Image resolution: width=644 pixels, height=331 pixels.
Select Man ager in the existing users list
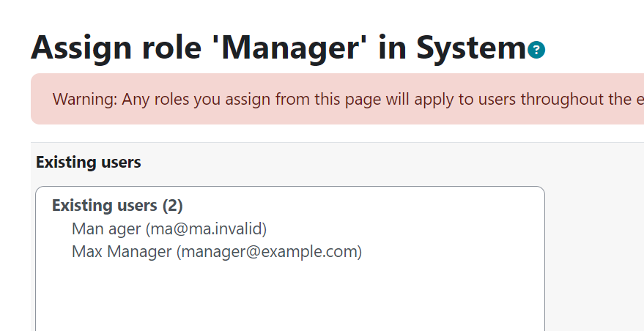pos(169,228)
